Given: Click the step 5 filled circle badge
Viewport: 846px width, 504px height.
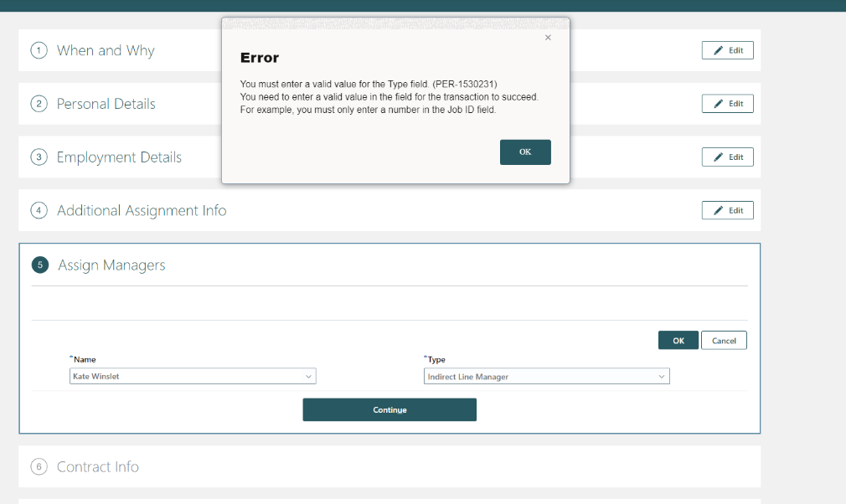Looking at the screenshot, I should (x=39, y=264).
